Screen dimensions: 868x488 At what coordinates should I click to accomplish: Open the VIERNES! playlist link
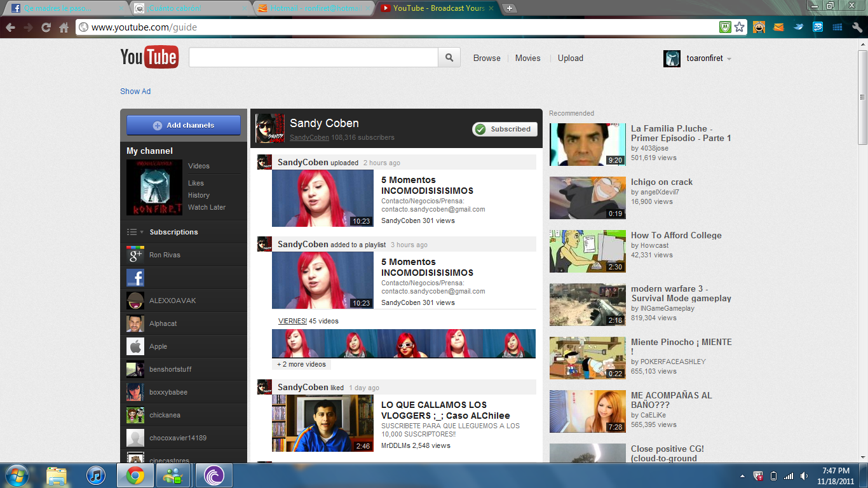coord(292,321)
